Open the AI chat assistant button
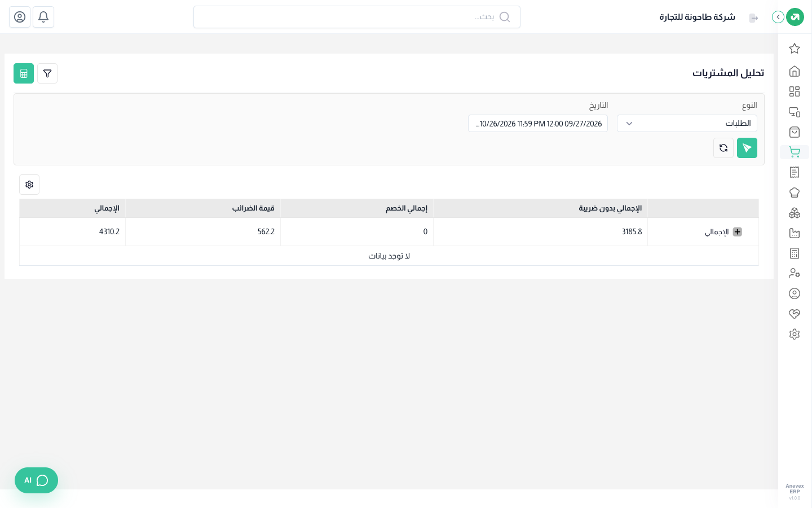Viewport: 812px width, 508px height. pyautogui.click(x=36, y=480)
